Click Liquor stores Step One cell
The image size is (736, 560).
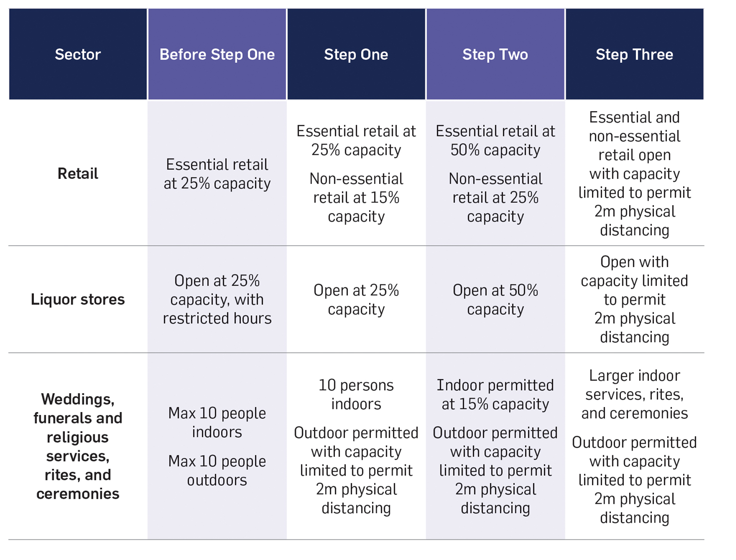pos(356,299)
